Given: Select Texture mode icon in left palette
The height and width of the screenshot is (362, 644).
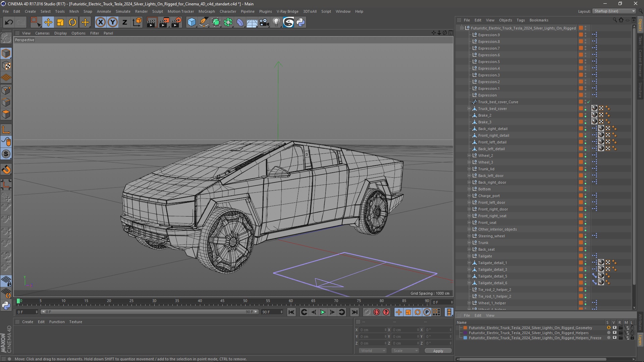Looking at the screenshot, I should tap(6, 66).
